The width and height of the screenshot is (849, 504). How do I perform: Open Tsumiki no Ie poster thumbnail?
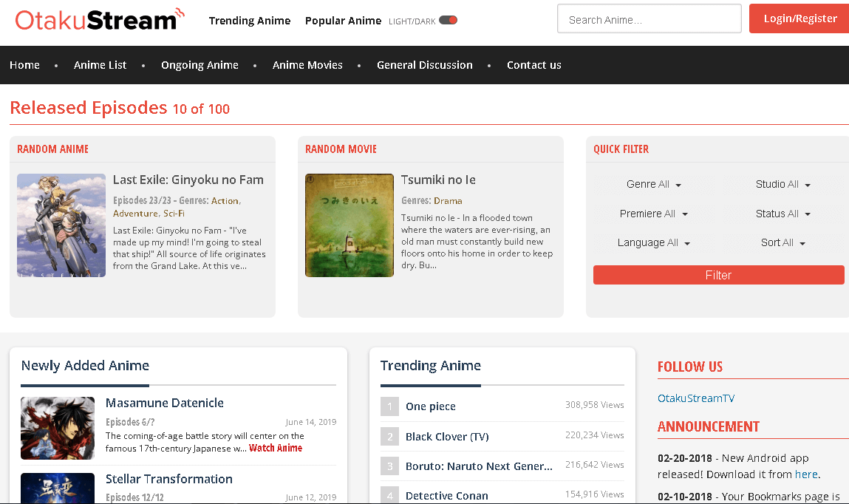pos(350,225)
